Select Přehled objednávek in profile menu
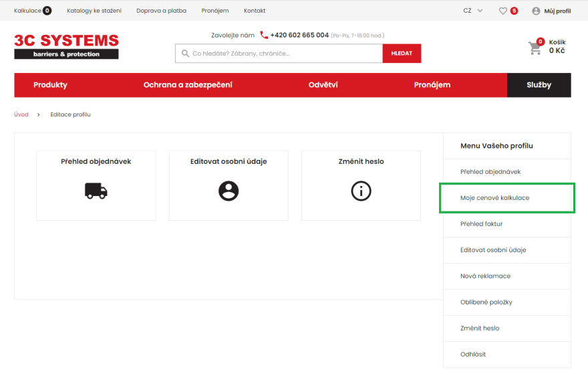 pyautogui.click(x=507, y=171)
